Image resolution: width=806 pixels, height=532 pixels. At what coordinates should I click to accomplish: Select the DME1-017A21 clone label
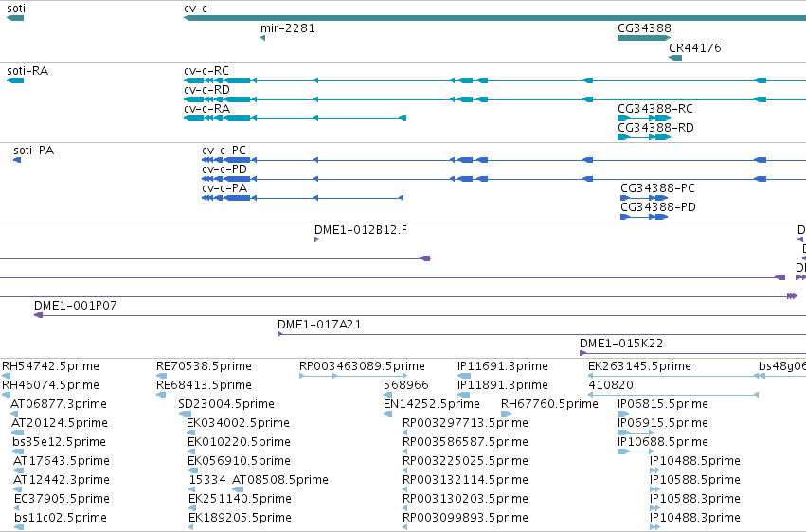point(320,325)
